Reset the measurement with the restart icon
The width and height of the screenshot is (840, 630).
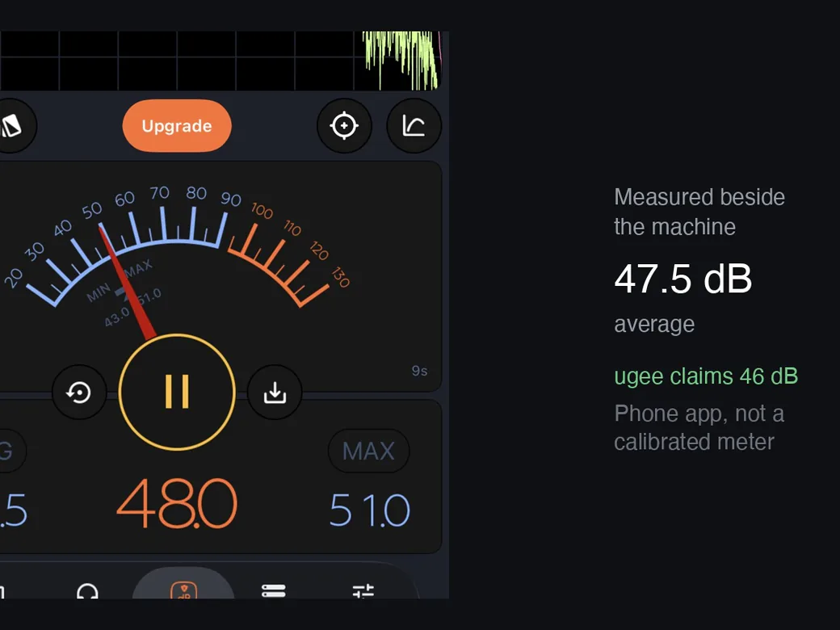[79, 393]
